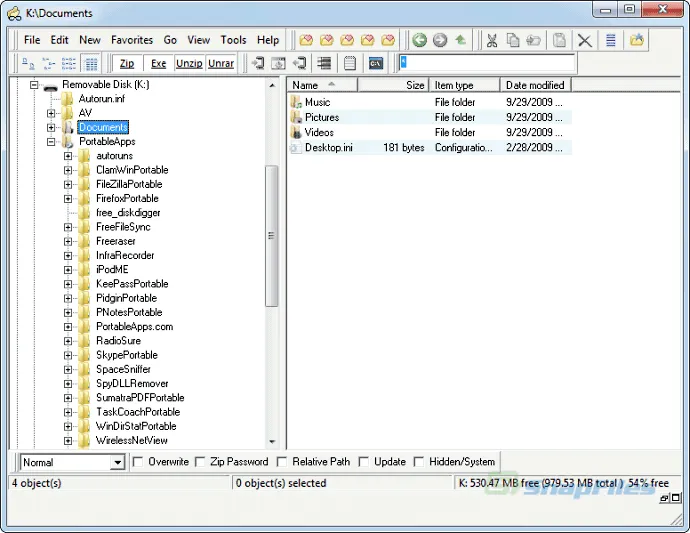The width and height of the screenshot is (690, 533).
Task: Open the Favorites menu
Action: [132, 40]
